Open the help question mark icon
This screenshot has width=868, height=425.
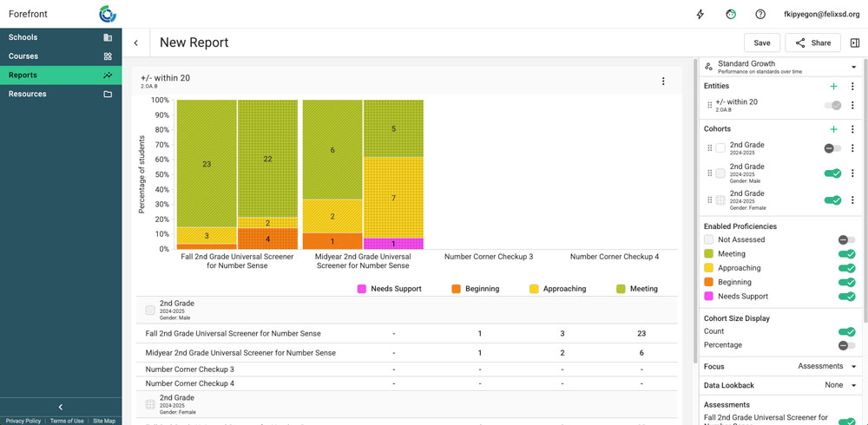click(760, 14)
